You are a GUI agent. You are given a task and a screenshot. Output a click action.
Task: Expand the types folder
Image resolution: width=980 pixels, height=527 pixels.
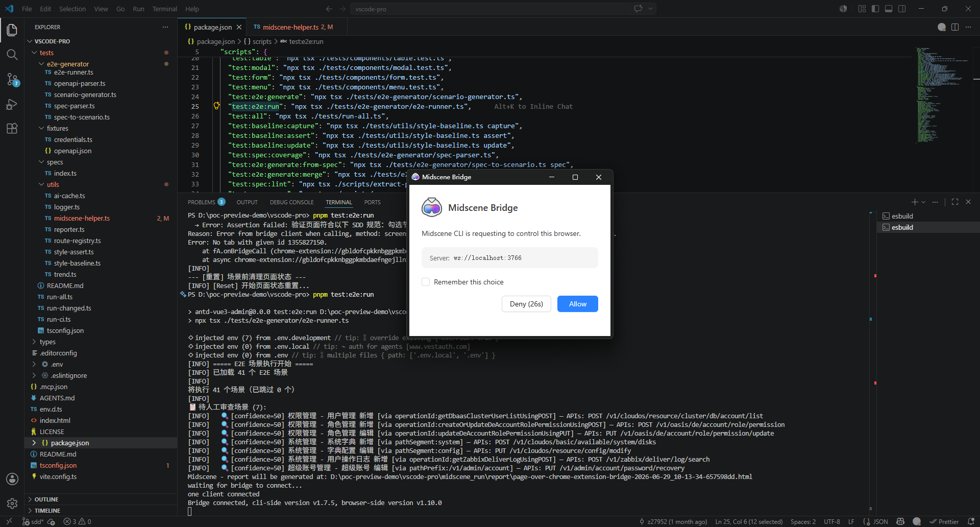(34, 342)
